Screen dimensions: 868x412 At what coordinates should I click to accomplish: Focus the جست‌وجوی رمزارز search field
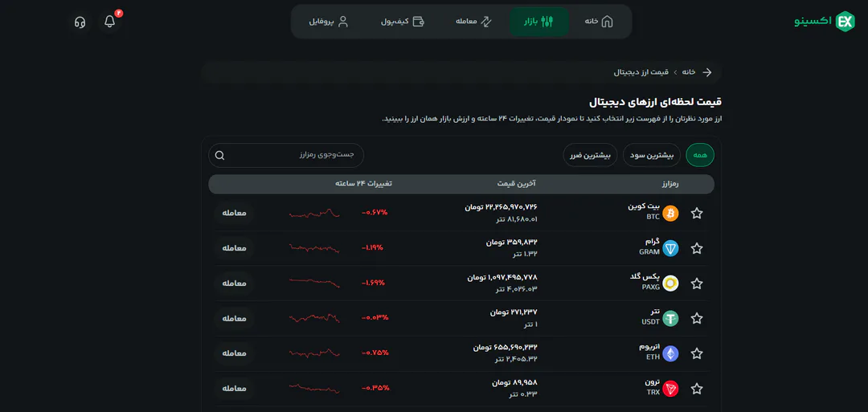pyautogui.click(x=285, y=155)
